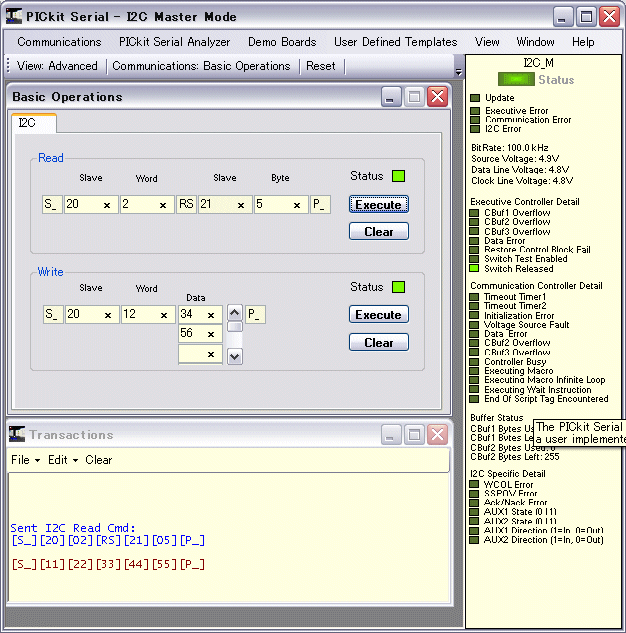Click the P_ stop token in Write
Screen dimensions: 626x633
click(x=255, y=314)
